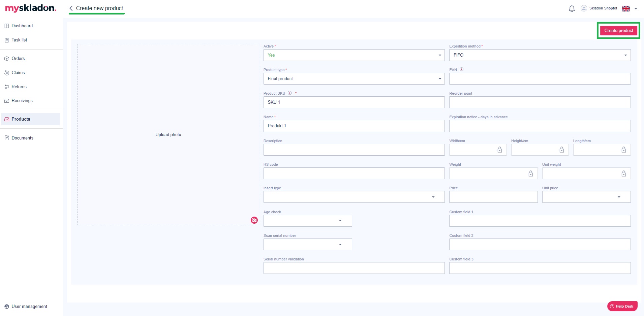
Task: Click the Name input field
Action: 354,126
